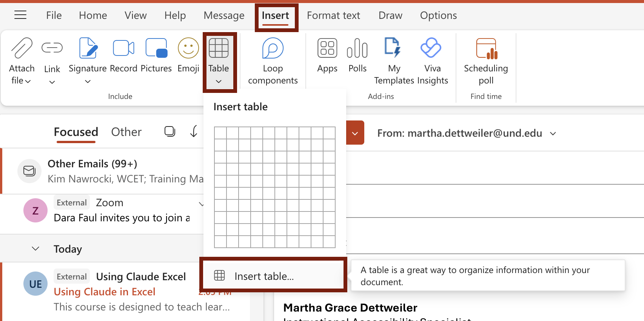Open the Home tab

point(93,15)
